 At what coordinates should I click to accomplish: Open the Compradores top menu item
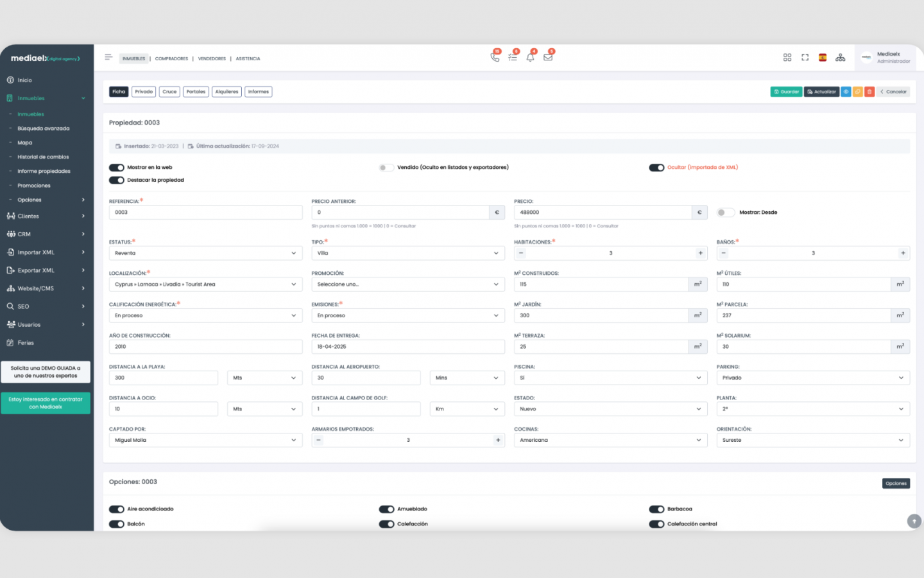171,58
